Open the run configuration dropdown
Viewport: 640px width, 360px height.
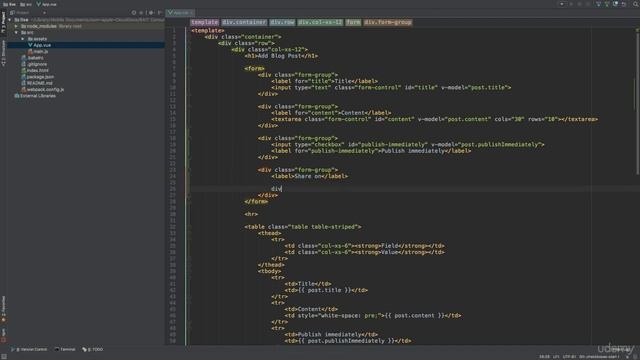tap(562, 4)
